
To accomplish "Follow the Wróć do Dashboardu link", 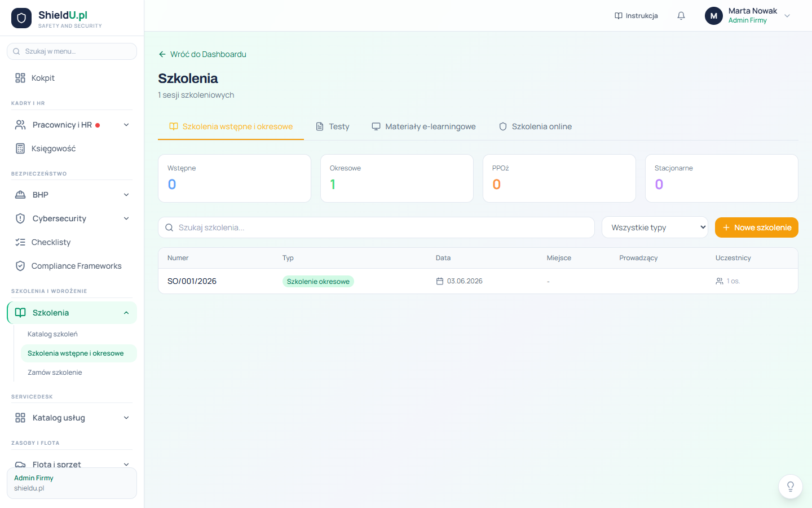I will [x=202, y=54].
